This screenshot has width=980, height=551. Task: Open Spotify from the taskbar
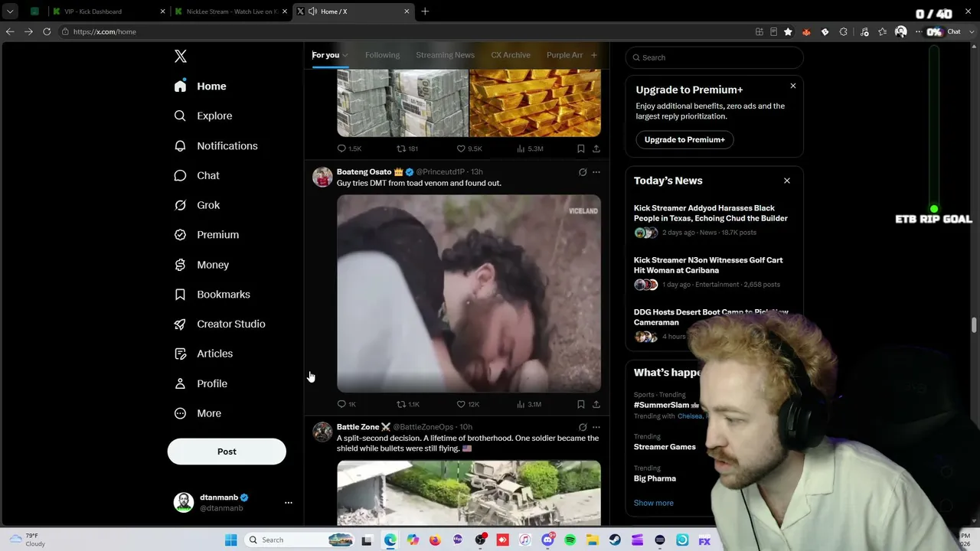coord(570,540)
